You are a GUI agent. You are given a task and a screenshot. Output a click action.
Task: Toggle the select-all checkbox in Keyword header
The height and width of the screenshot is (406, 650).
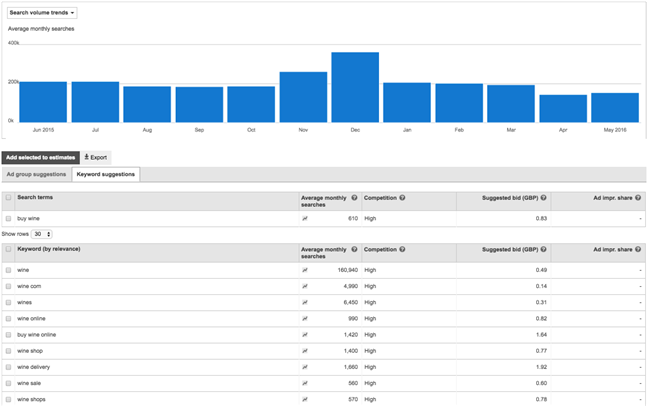tap(9, 248)
